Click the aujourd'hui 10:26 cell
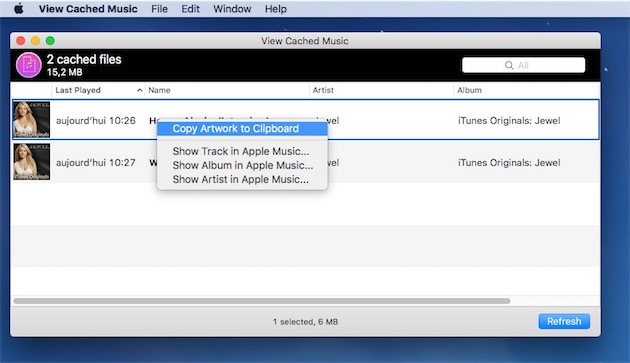Image resolution: width=630 pixels, height=363 pixels. tap(96, 121)
